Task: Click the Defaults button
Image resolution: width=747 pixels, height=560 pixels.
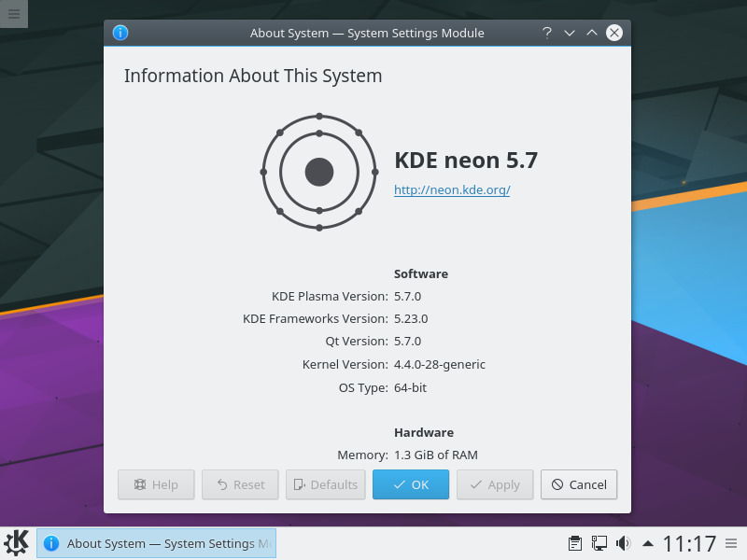Action: pyautogui.click(x=326, y=484)
